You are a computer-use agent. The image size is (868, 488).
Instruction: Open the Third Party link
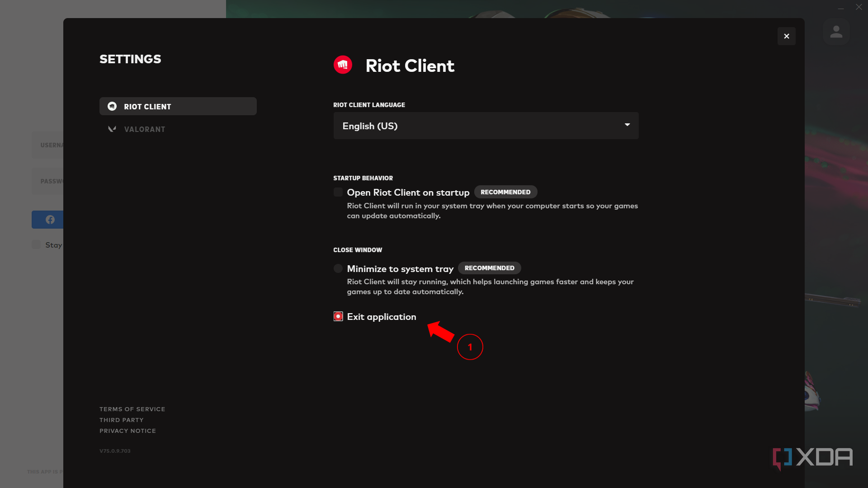122,420
